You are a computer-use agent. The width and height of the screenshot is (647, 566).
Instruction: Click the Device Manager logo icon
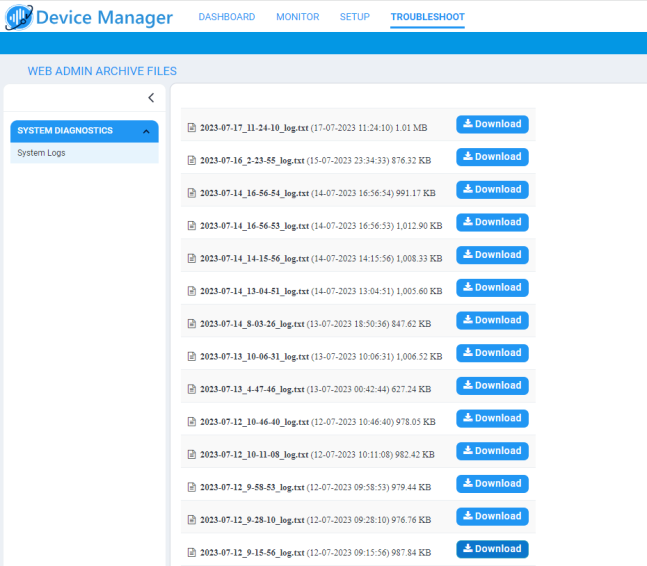point(18,17)
